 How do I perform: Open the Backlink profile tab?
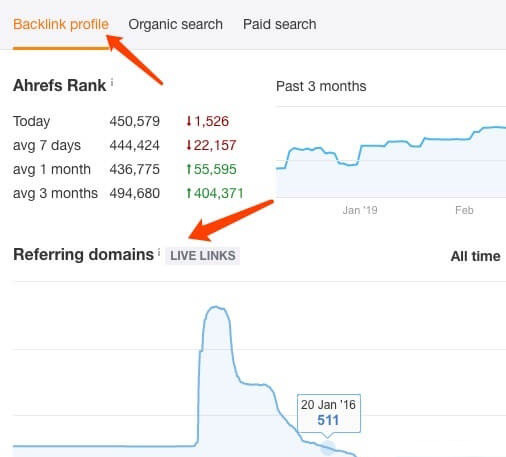coord(61,24)
